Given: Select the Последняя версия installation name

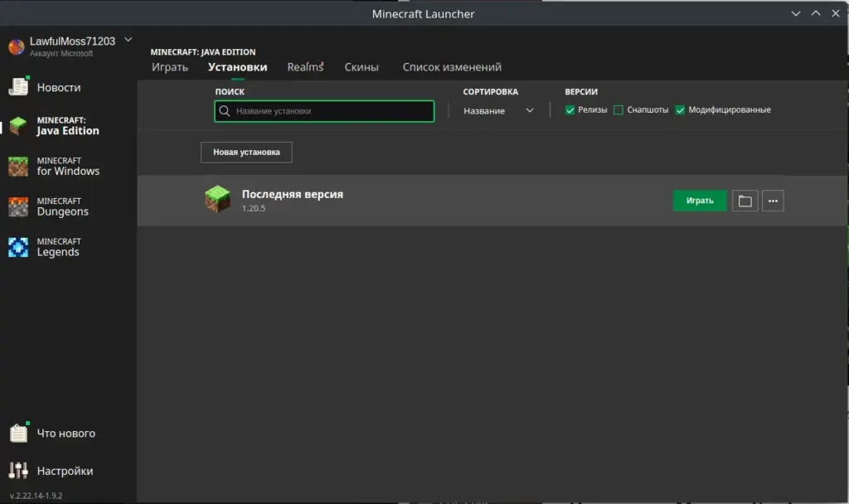Looking at the screenshot, I should pyautogui.click(x=293, y=194).
